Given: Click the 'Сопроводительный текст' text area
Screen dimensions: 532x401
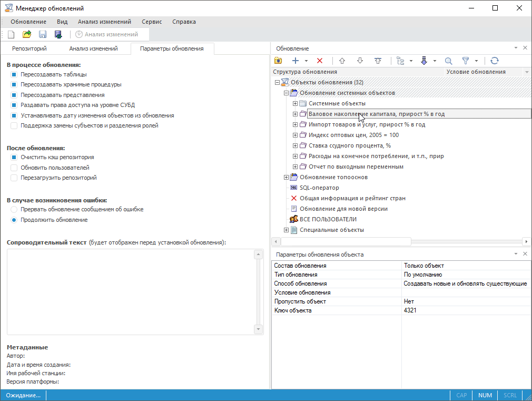Looking at the screenshot, I should [x=131, y=291].
